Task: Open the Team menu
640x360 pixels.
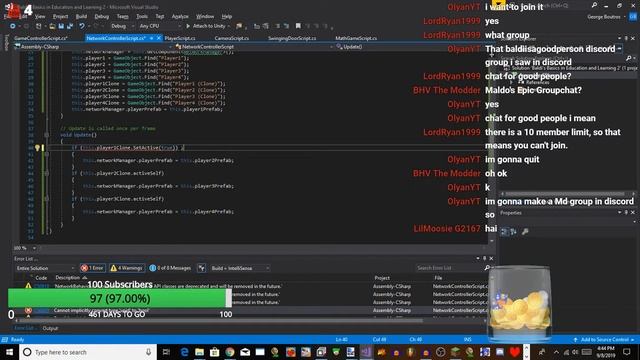Action: coord(122,16)
